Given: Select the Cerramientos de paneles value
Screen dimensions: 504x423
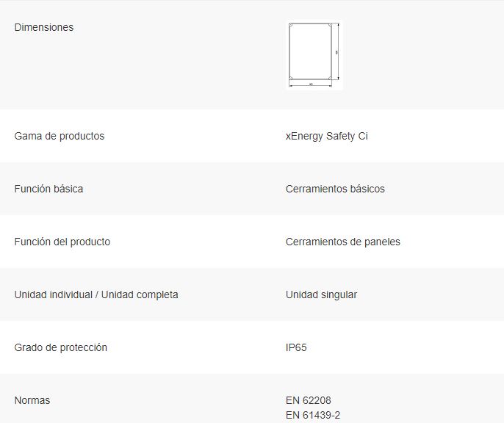Looking at the screenshot, I should 343,242.
